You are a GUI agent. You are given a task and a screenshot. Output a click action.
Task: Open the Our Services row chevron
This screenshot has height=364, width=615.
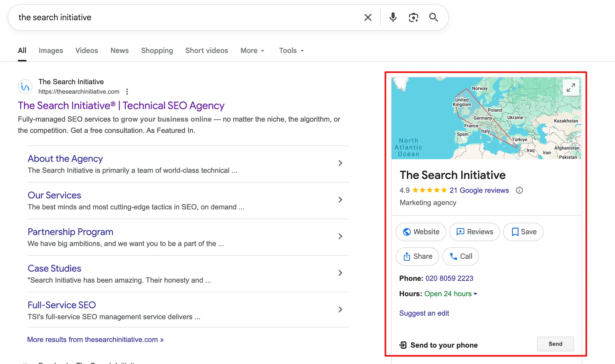340,200
